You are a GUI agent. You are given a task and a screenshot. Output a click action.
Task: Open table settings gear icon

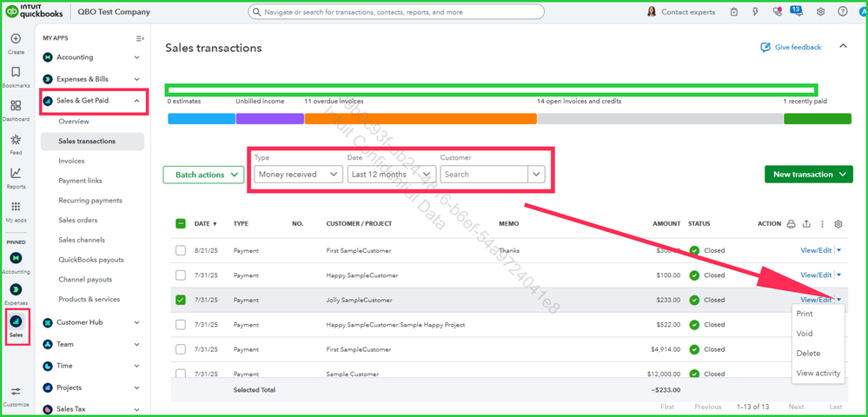pyautogui.click(x=838, y=224)
